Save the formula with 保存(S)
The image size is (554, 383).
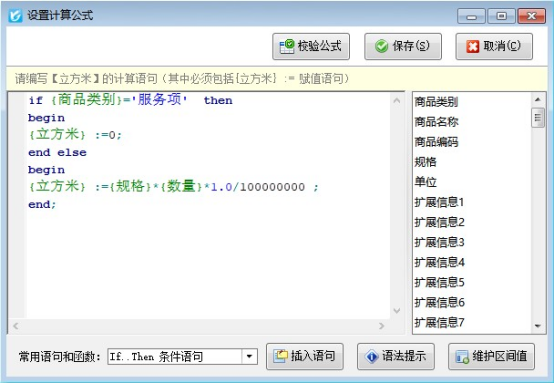pyautogui.click(x=403, y=46)
